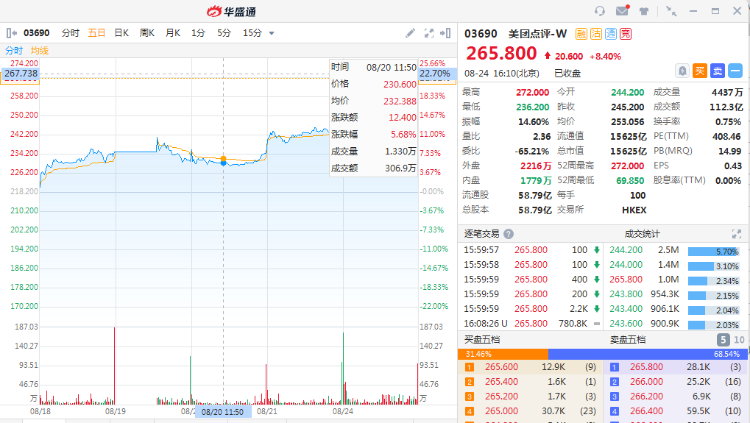Switch to the 15分 chart tab
This screenshot has width=750, height=423.
tap(252, 33)
